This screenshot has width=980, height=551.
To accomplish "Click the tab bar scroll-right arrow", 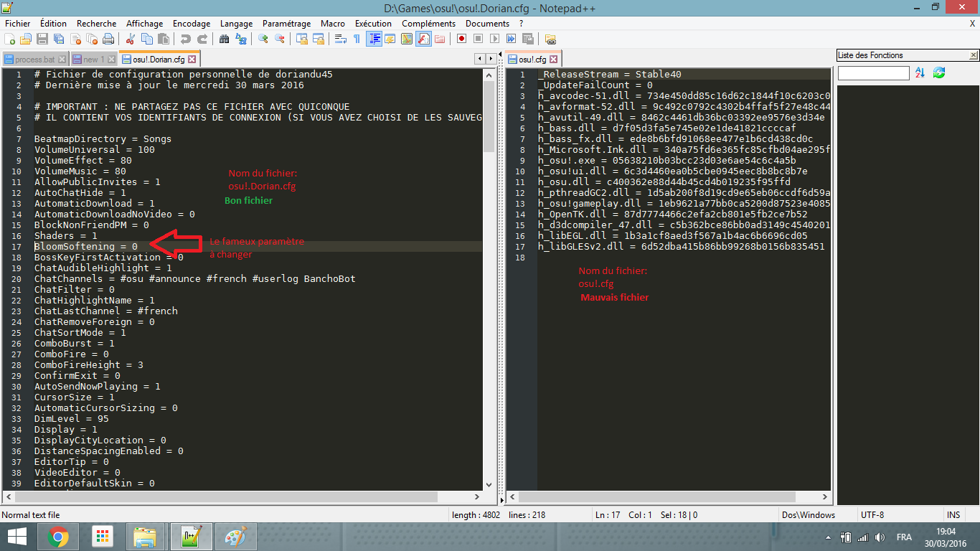I will 490,58.
